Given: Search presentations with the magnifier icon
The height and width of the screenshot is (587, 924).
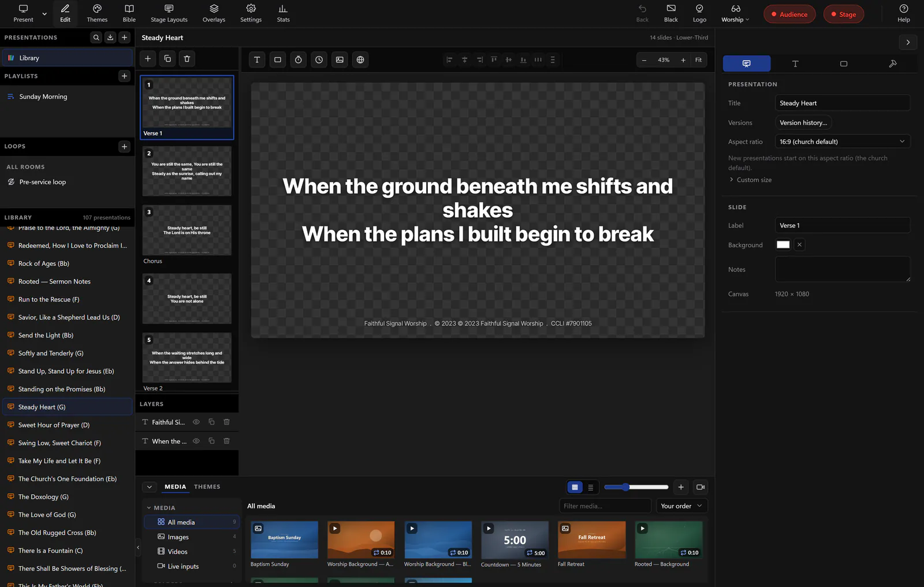Looking at the screenshot, I should [96, 38].
